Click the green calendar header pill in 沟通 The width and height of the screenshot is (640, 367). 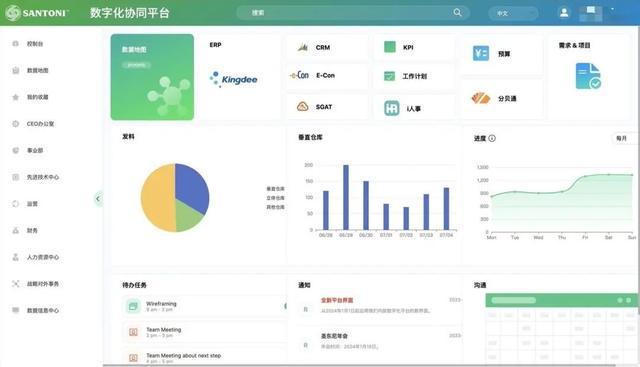click(x=513, y=300)
